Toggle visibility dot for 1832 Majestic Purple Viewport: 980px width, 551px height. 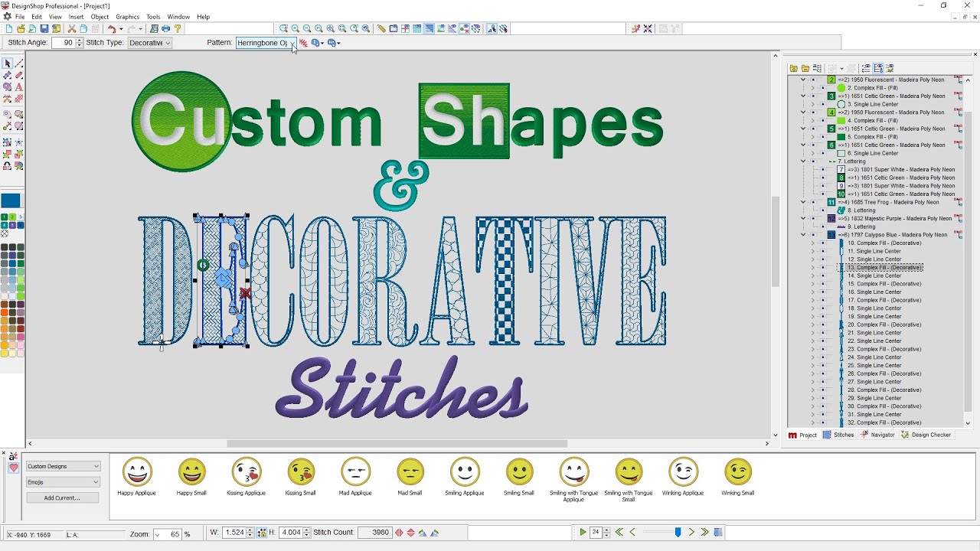[x=813, y=219]
